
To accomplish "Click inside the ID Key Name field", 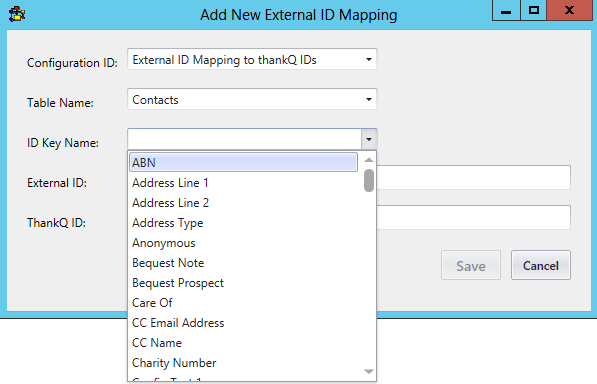I will tap(244, 139).
